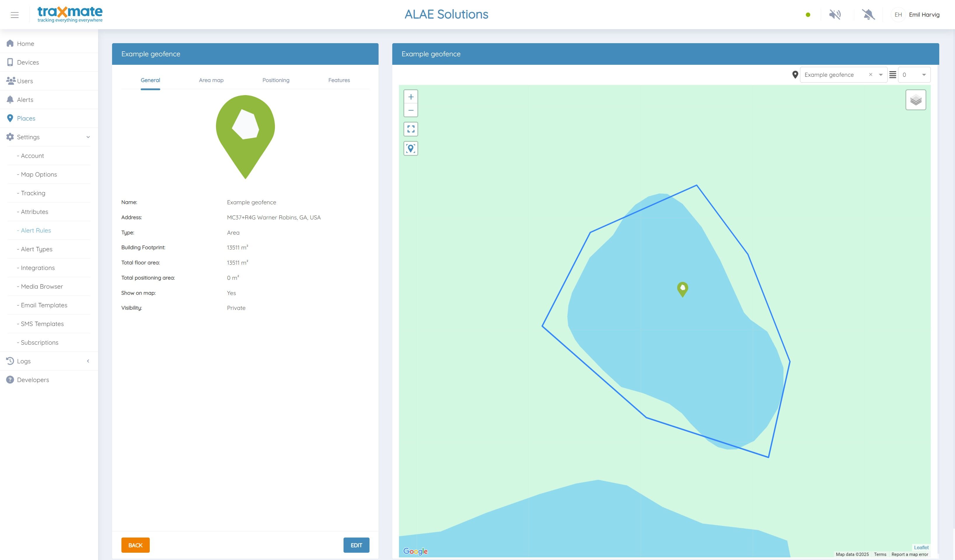Switch to the Area map tab
This screenshot has width=955, height=560.
pos(211,80)
